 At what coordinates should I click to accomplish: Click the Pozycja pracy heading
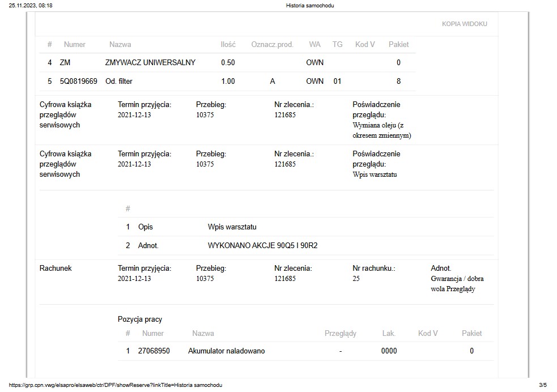pyautogui.click(x=140, y=319)
